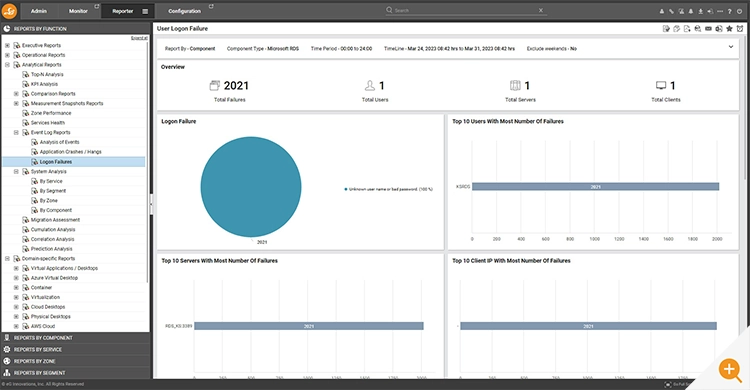Image resolution: width=750 pixels, height=390 pixels.
Task: Expand the Executive Reports tree node
Action: coord(7,45)
